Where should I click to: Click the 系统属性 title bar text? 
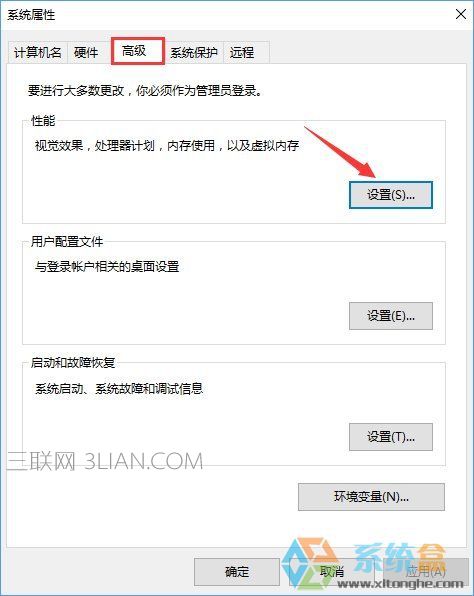tap(31, 15)
